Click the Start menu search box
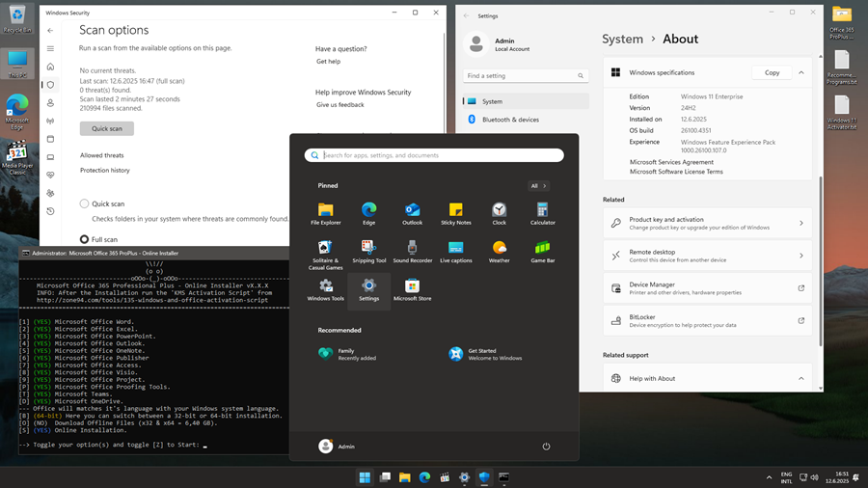The image size is (868, 488). (x=434, y=155)
